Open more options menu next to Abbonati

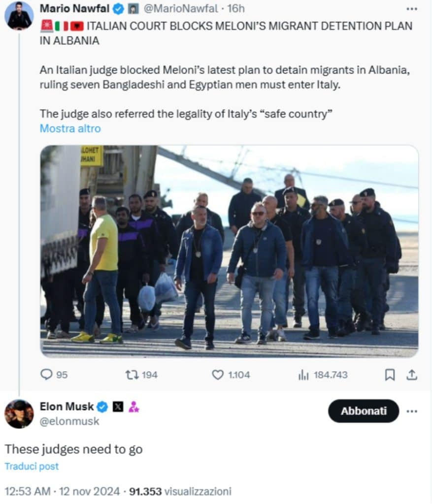pos(412,411)
